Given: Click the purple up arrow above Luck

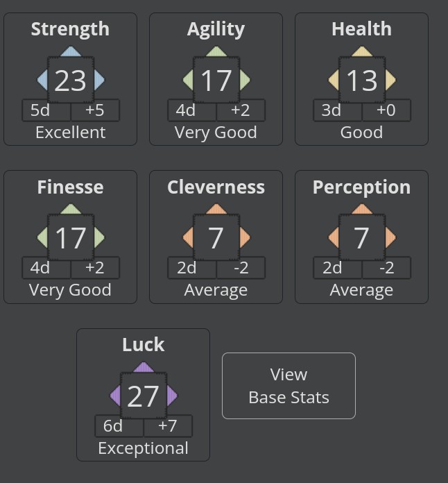Looking at the screenshot, I should (144, 367).
